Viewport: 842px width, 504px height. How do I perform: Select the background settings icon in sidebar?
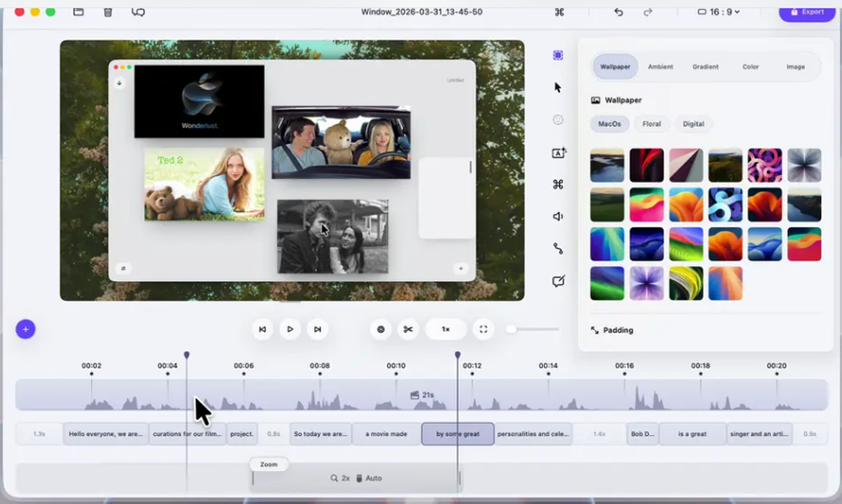(x=558, y=56)
